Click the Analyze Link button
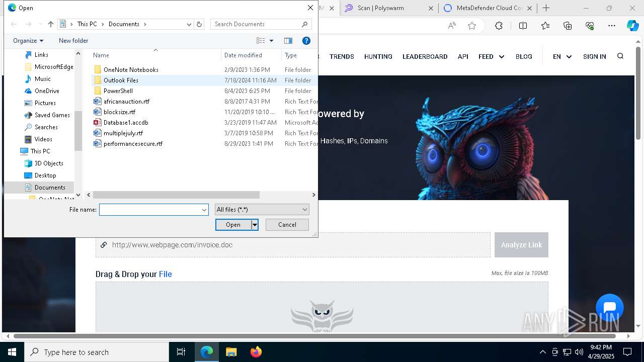The width and height of the screenshot is (644, 362). tap(521, 245)
